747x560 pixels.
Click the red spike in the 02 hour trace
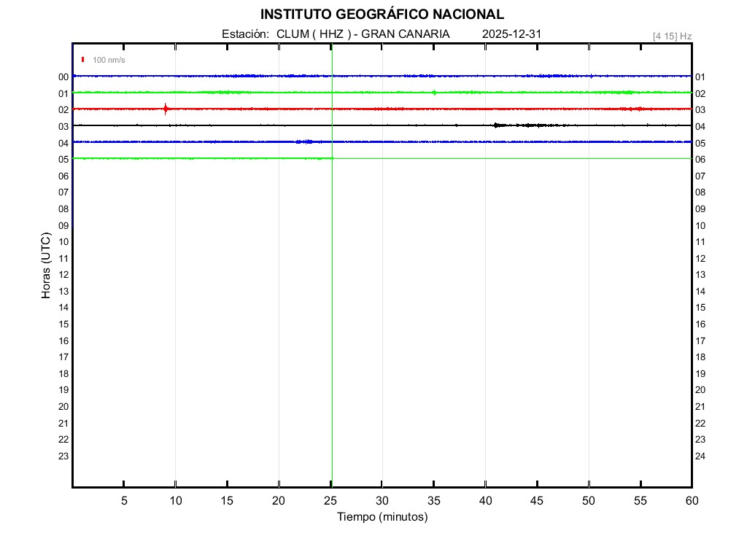click(166, 109)
